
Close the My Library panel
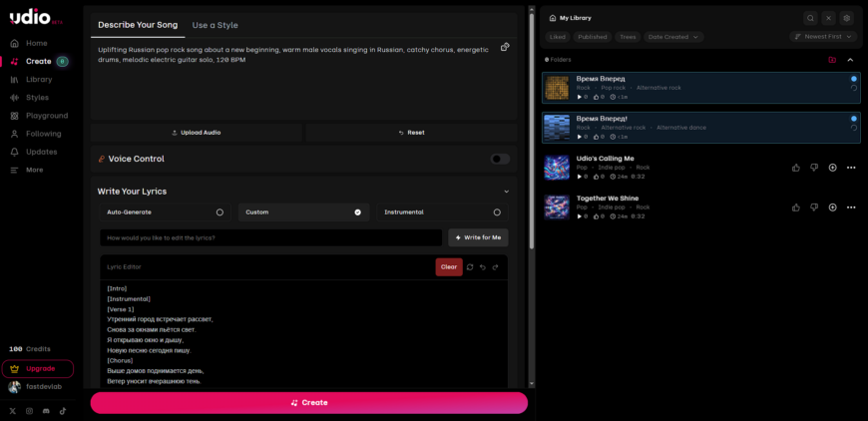click(829, 18)
